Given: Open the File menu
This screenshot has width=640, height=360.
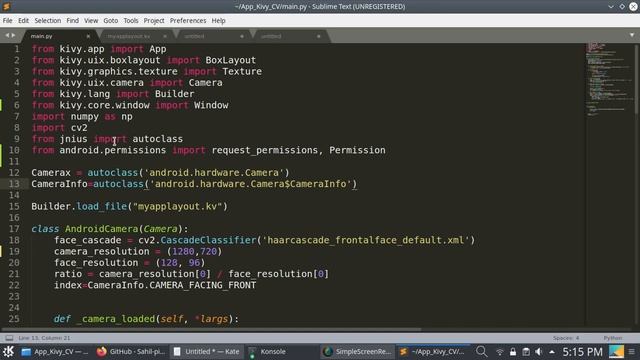Looking at the screenshot, I should tap(7, 20).
